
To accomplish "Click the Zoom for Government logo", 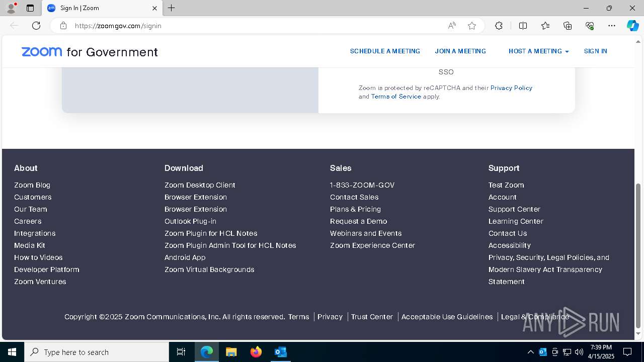I will [x=90, y=52].
